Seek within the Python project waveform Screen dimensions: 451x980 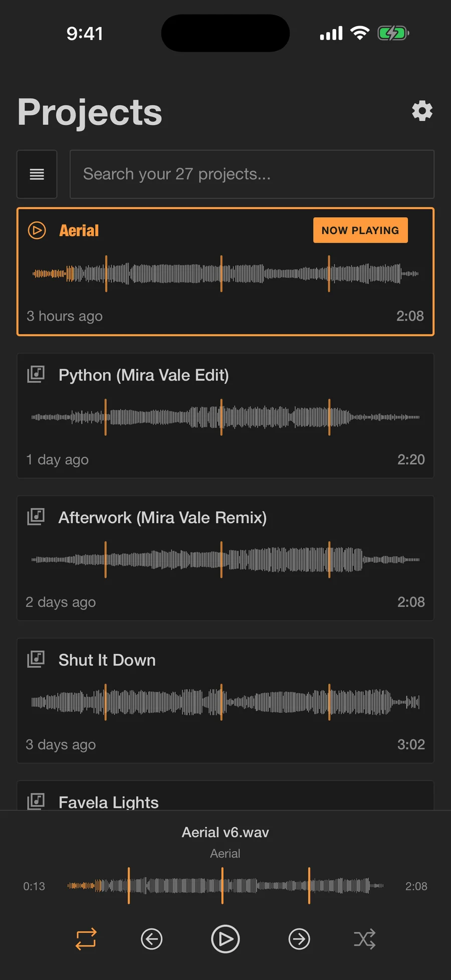pos(225,417)
